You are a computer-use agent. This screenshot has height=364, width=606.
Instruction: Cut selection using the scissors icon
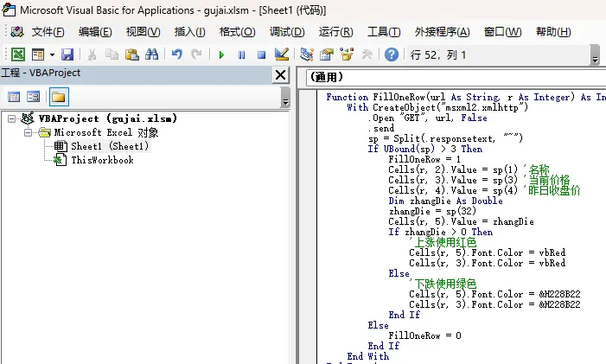click(92, 54)
